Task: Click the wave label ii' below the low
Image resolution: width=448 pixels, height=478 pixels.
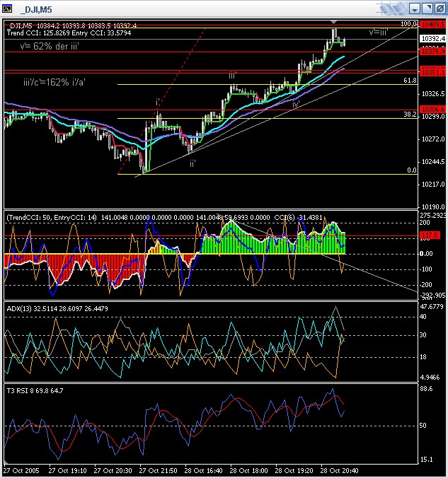Action: (193, 164)
